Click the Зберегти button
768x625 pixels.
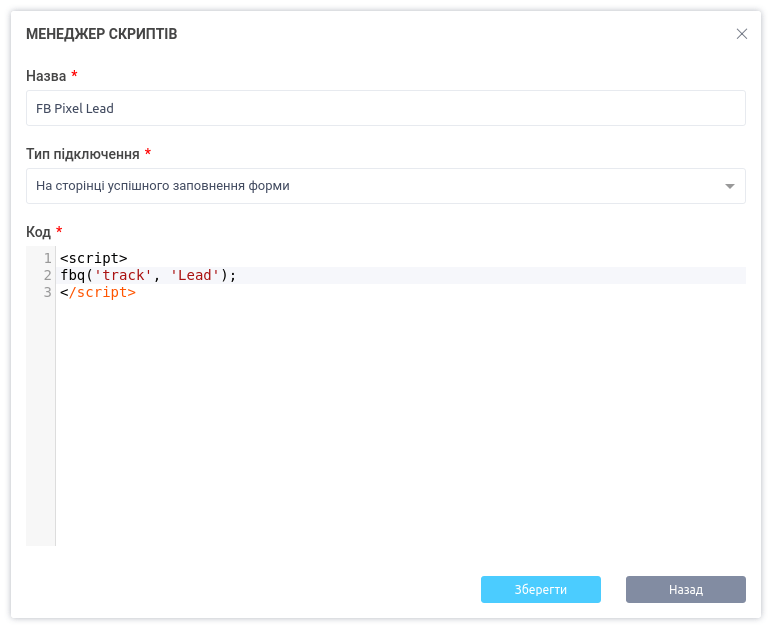click(x=540, y=590)
